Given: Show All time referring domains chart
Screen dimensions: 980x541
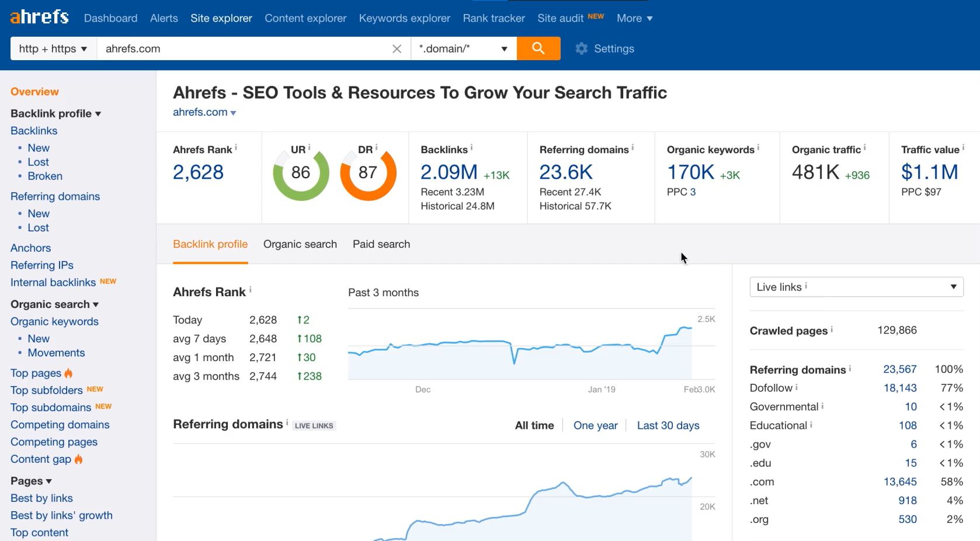Looking at the screenshot, I should 534,425.
